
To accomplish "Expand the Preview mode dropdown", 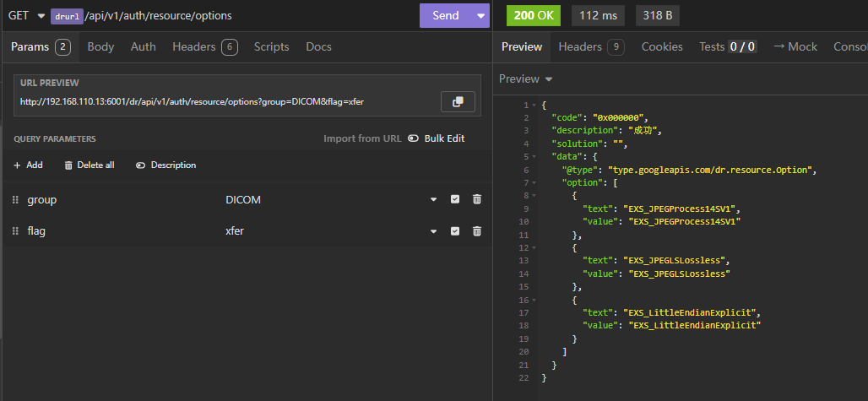I will (549, 79).
